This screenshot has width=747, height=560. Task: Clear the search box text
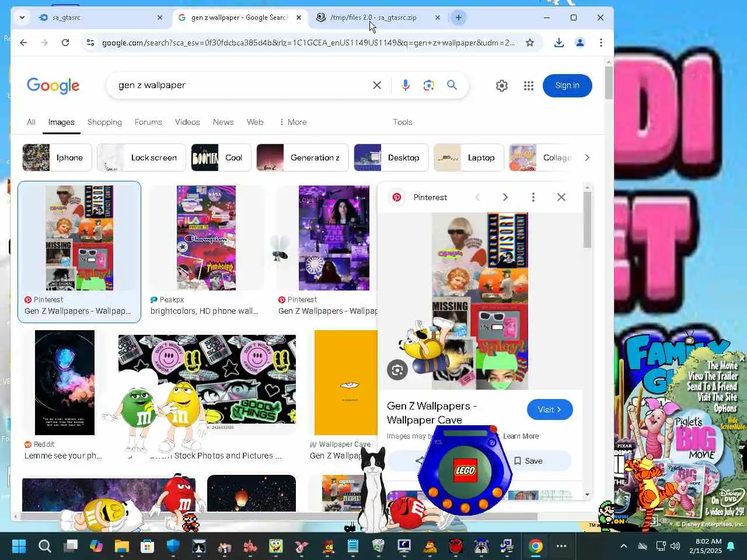tap(377, 85)
